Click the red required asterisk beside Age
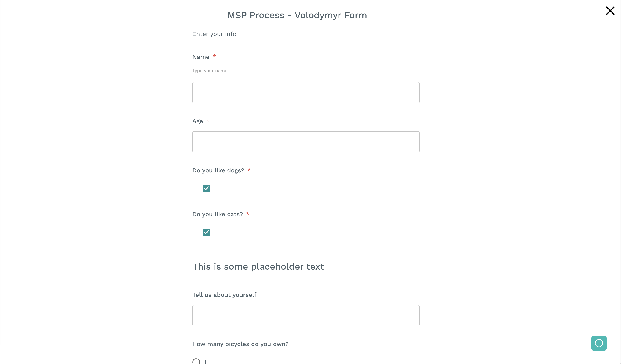Viewport: 621px width, 364px height. [208, 121]
